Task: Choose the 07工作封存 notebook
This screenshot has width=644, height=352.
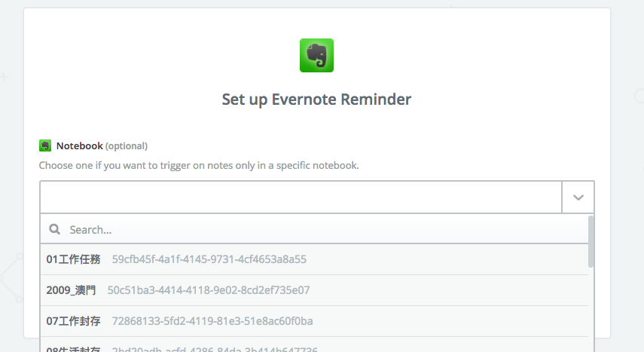Action: click(314, 321)
